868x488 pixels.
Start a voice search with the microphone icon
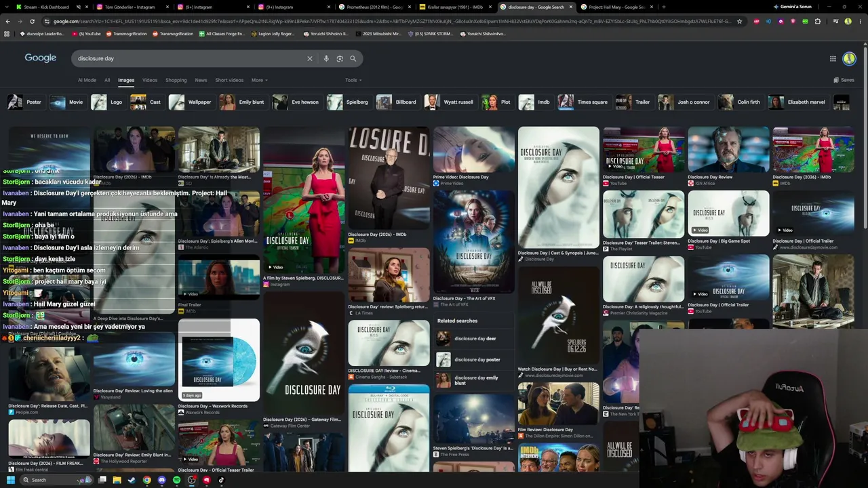pyautogui.click(x=326, y=58)
